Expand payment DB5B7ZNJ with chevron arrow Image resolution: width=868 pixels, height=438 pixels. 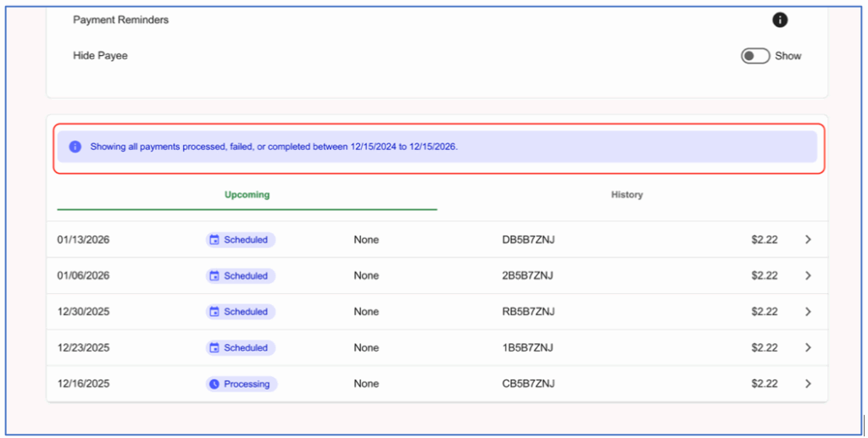[x=808, y=240]
